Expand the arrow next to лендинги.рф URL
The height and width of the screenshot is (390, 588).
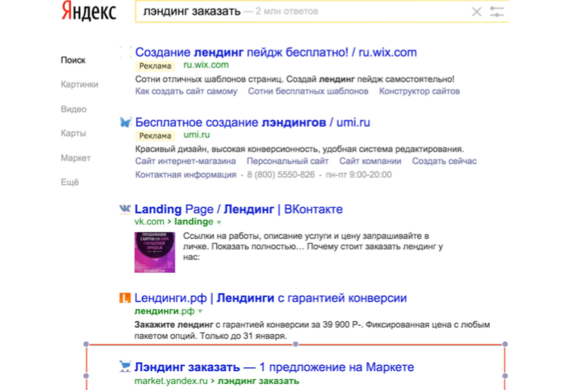coord(200,311)
